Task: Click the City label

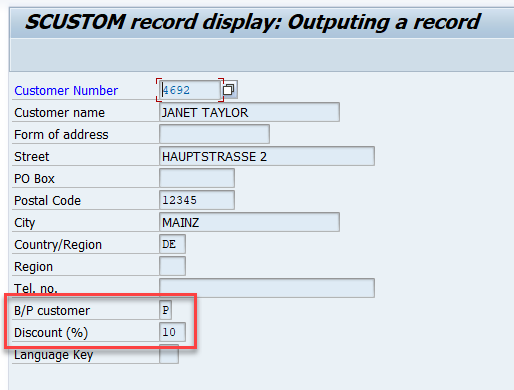Action: coord(24,223)
